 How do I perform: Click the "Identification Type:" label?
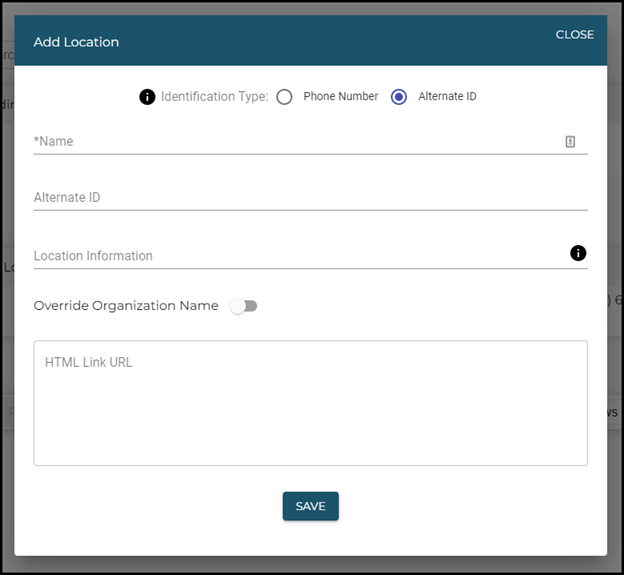(214, 97)
